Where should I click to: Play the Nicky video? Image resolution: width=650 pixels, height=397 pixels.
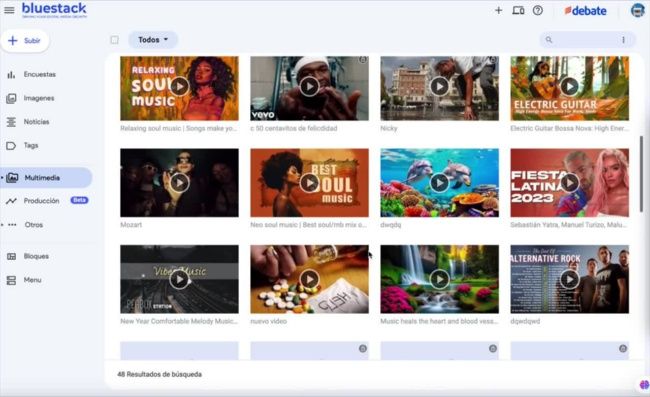coord(439,87)
